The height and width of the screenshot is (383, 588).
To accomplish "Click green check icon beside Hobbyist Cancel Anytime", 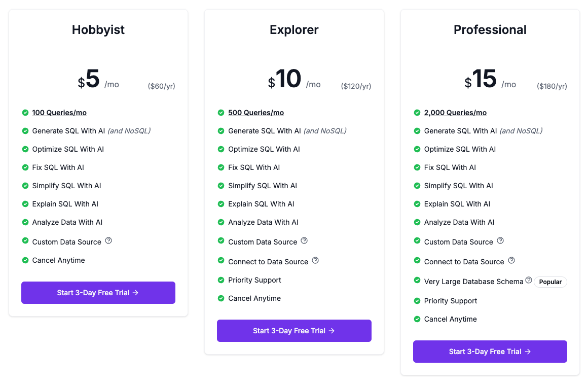I will pyautogui.click(x=25, y=260).
